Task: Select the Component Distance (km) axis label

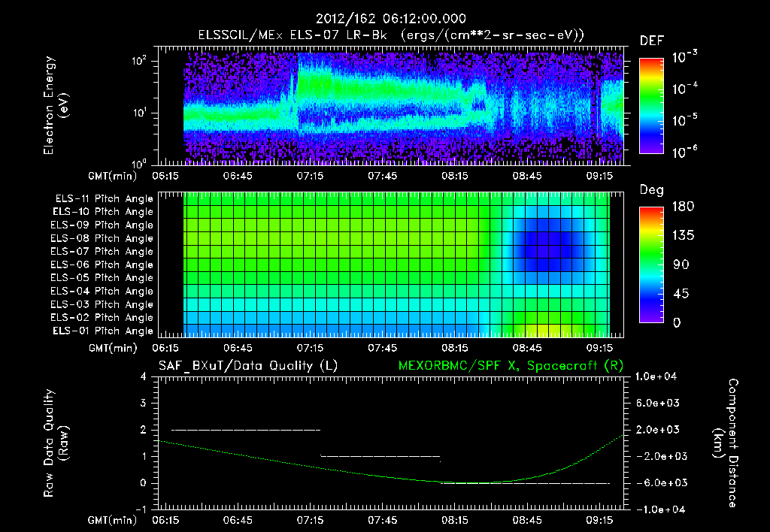Action: (x=726, y=443)
